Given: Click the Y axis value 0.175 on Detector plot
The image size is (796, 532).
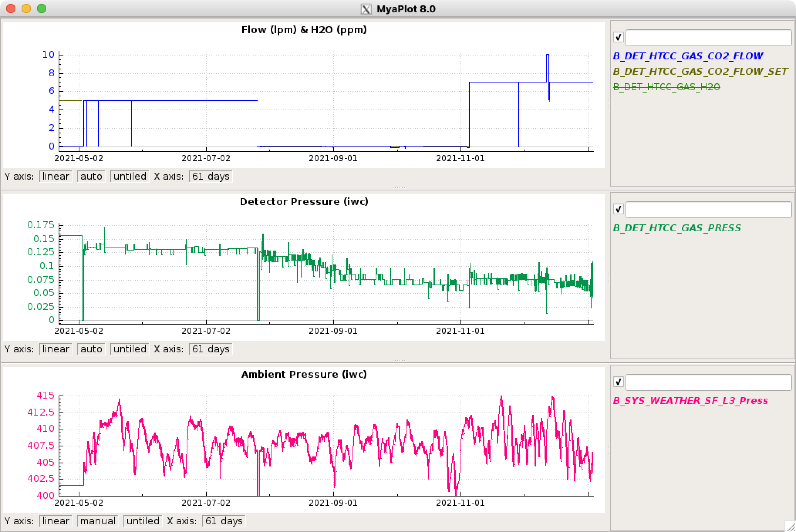Looking at the screenshot, I should click(x=41, y=225).
